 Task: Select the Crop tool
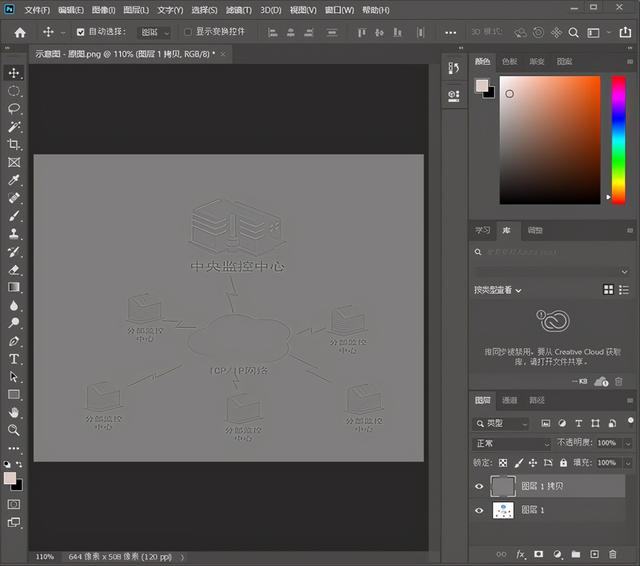14,144
